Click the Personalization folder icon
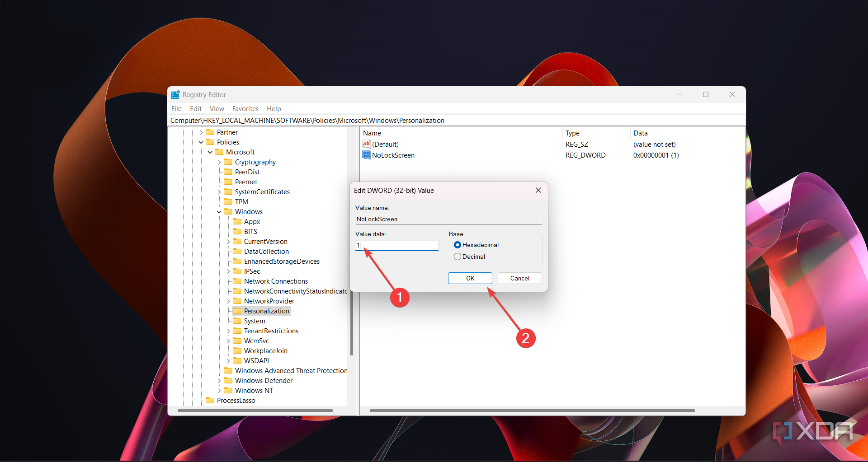This screenshot has height=462, width=868. pyautogui.click(x=237, y=311)
